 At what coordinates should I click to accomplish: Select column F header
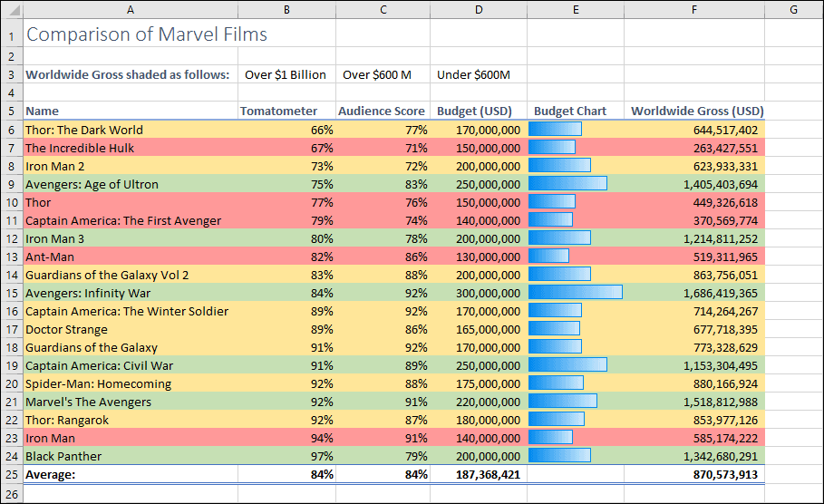coord(694,9)
